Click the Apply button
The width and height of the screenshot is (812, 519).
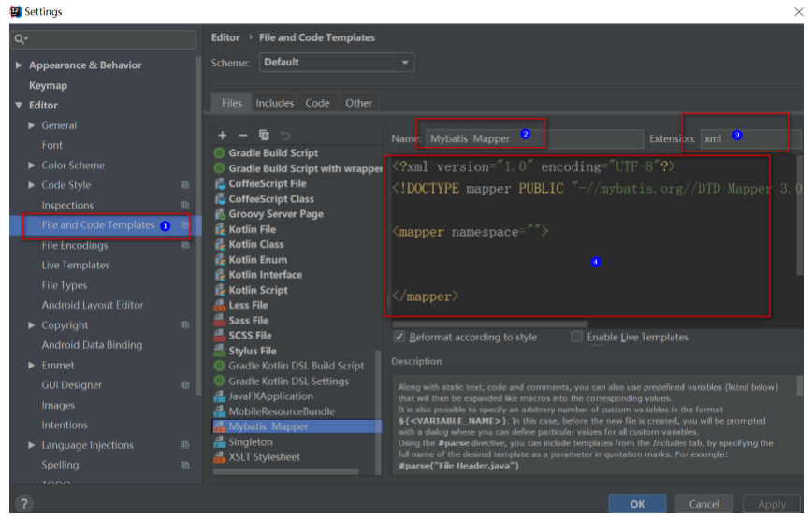click(x=772, y=504)
